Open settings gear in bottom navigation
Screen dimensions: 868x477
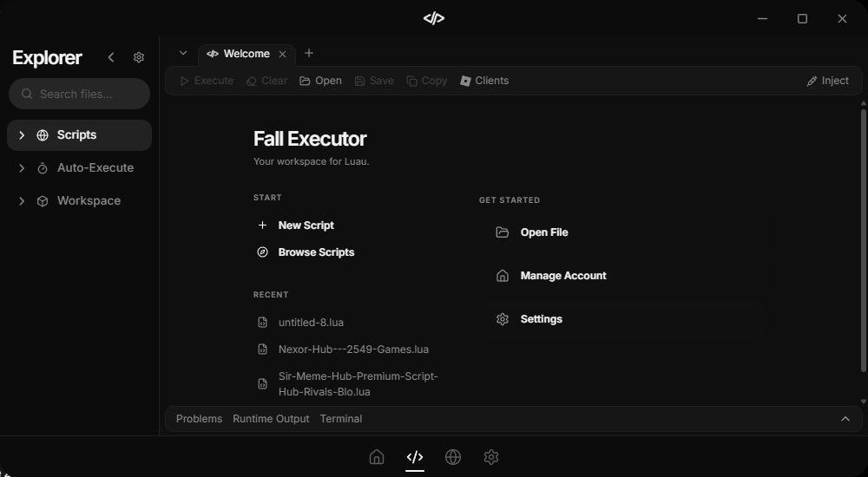(491, 457)
